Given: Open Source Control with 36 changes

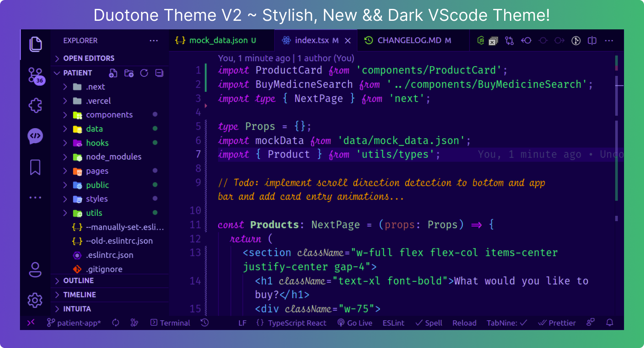Looking at the screenshot, I should 36,76.
